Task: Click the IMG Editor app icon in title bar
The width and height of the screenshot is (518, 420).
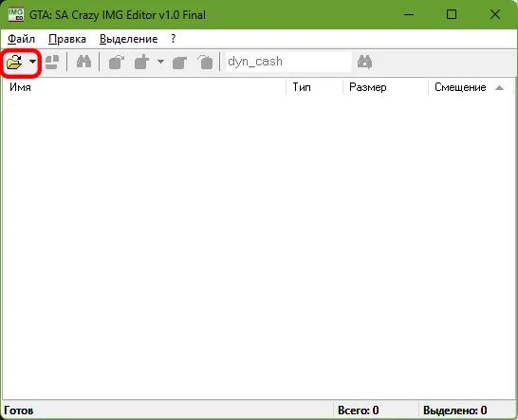Action: [16, 14]
